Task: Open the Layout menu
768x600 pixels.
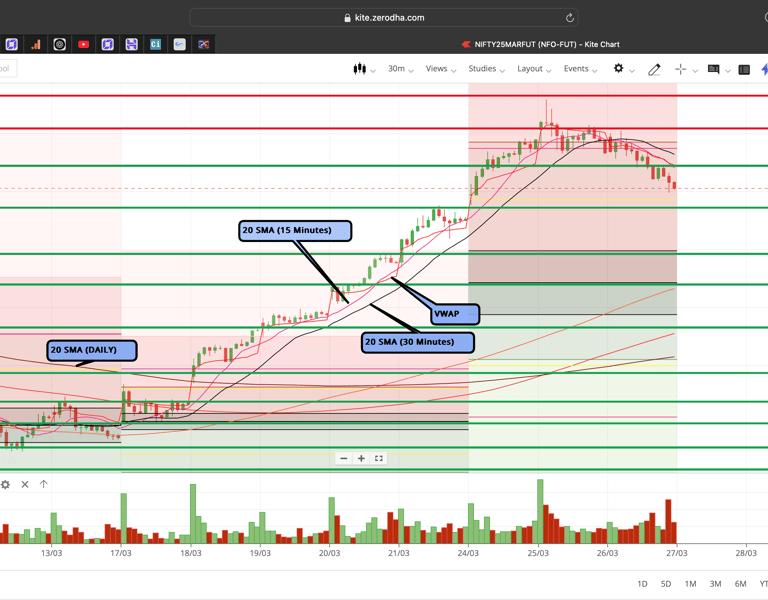Action: coord(534,69)
